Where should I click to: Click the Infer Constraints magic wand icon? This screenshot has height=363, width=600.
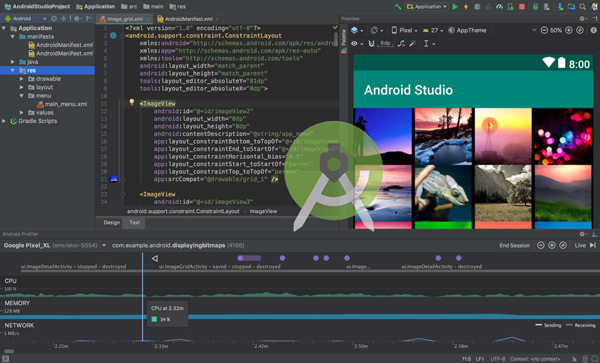tap(412, 44)
